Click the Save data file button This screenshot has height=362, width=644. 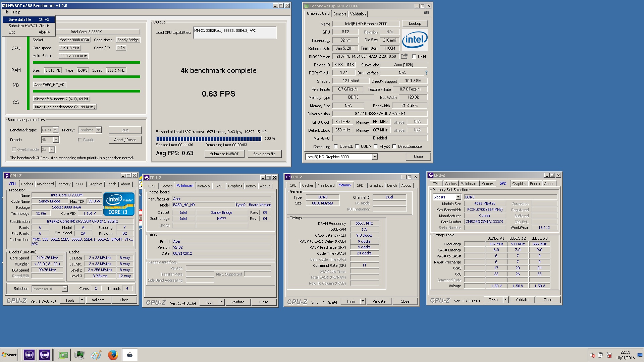[264, 154]
